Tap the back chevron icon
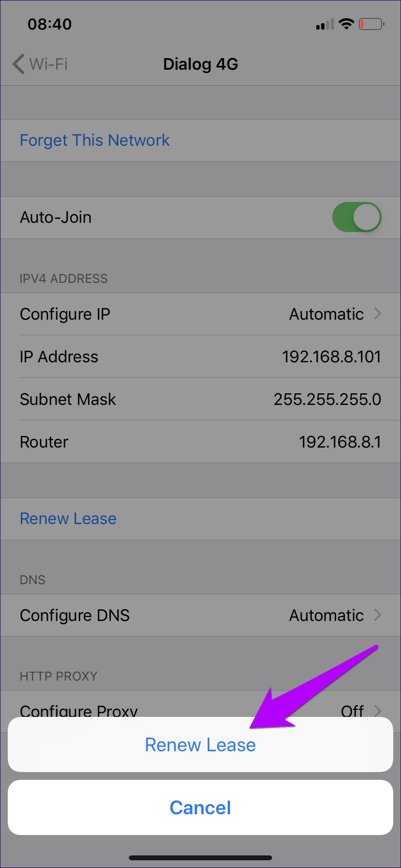 (x=18, y=64)
